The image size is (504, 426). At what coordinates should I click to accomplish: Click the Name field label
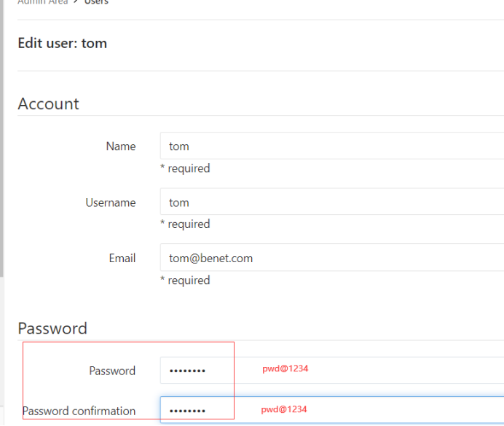120,146
